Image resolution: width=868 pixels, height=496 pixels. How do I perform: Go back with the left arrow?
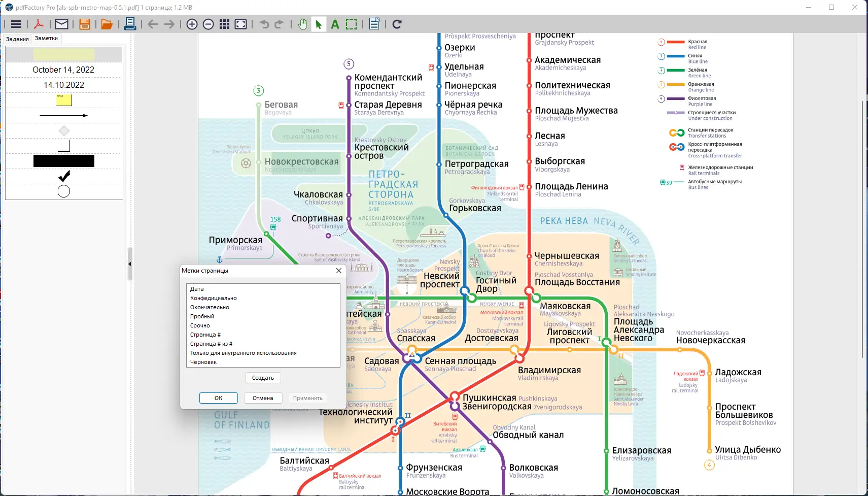click(153, 24)
